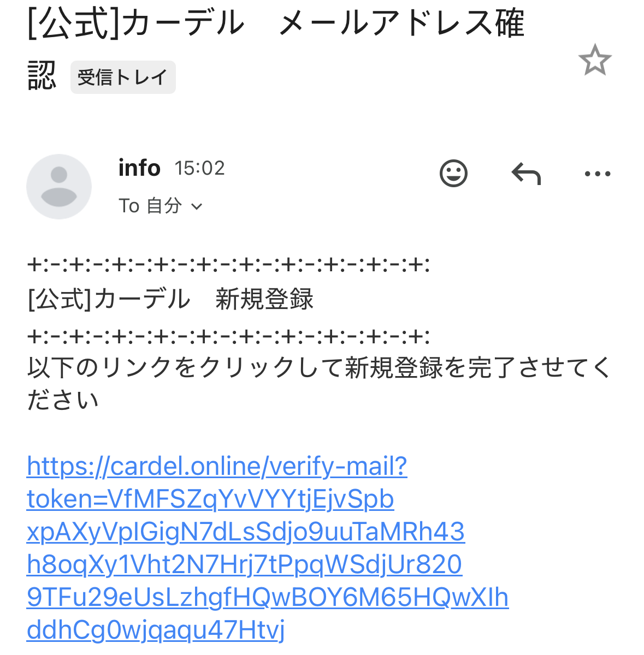Star this email message
The height and width of the screenshot is (655, 644).
coord(594,60)
